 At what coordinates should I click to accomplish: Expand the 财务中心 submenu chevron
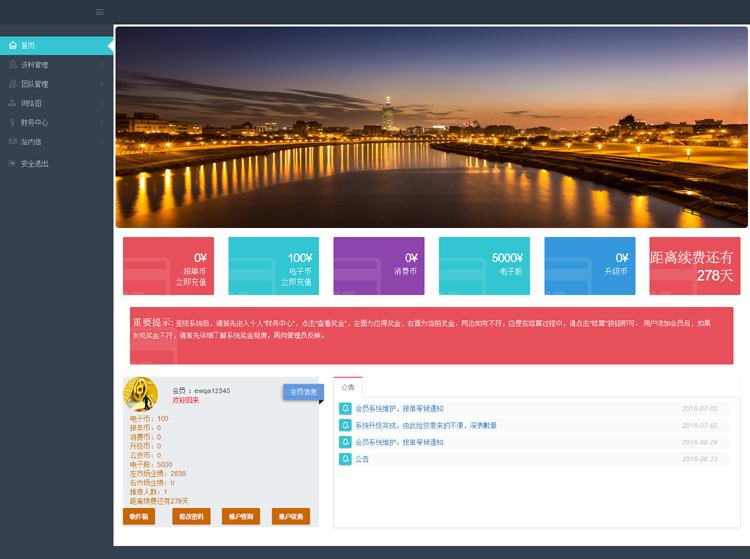click(x=102, y=122)
